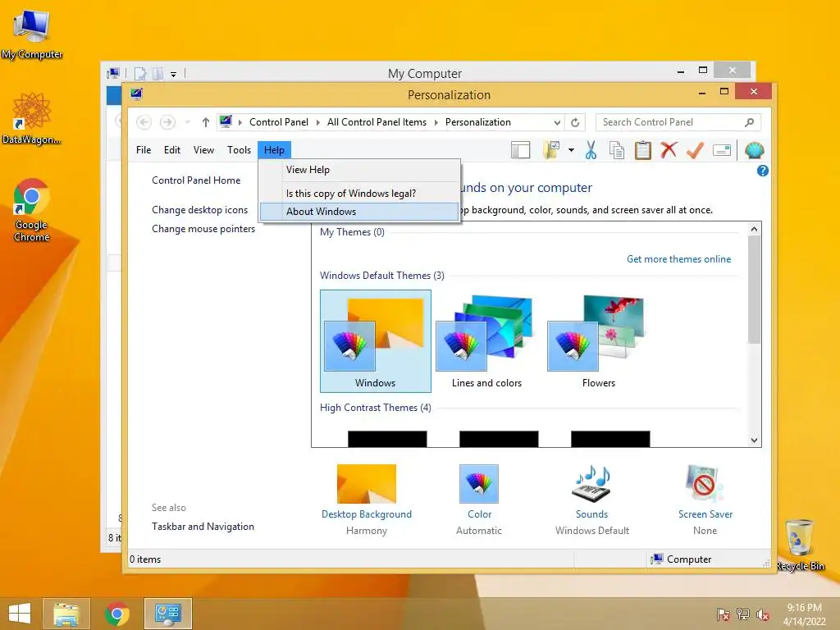Click the muted volume tray icon
The height and width of the screenshot is (630, 840).
point(763,614)
